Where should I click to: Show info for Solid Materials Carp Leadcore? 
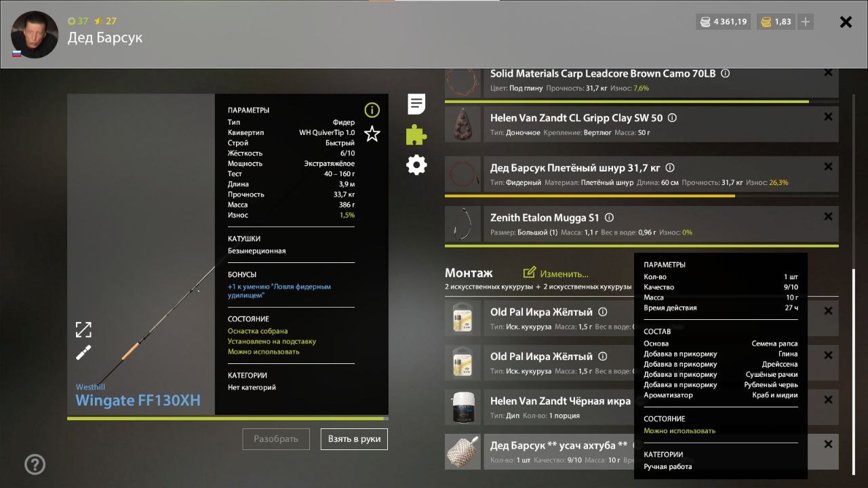point(725,73)
